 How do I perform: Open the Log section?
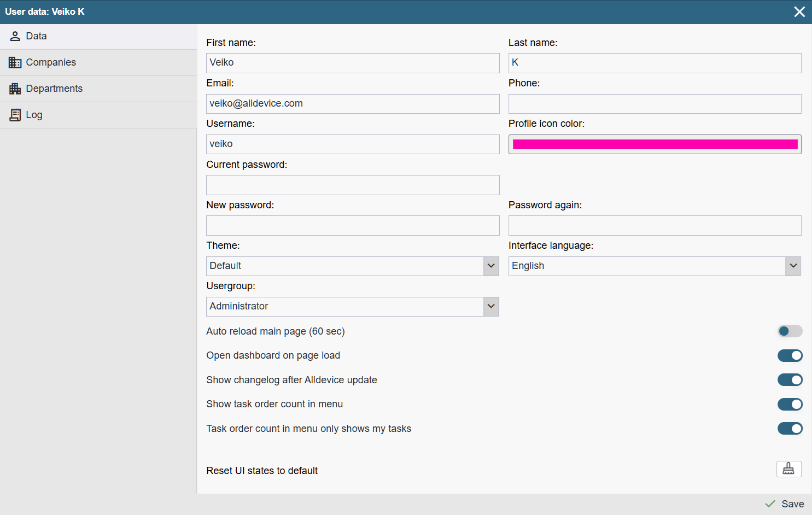click(x=34, y=115)
